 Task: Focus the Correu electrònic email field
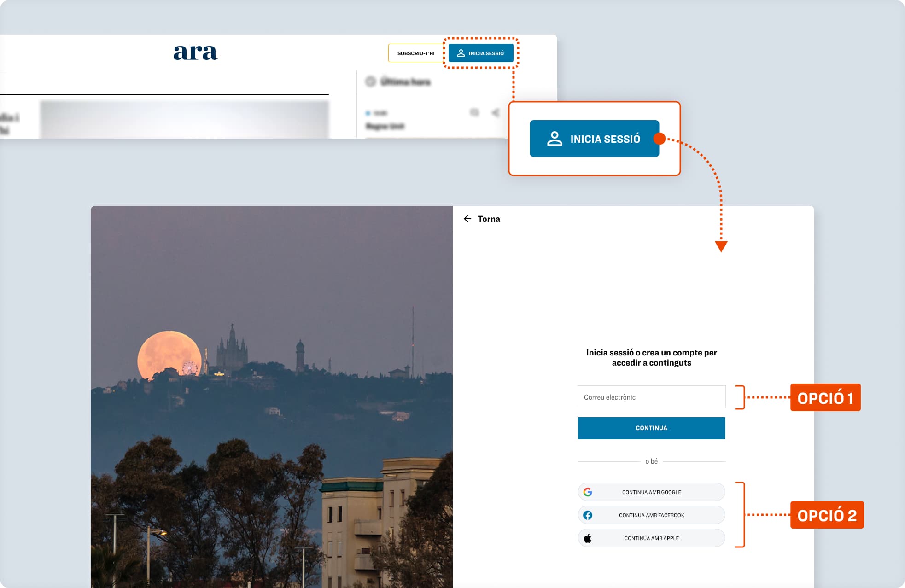pyautogui.click(x=651, y=397)
